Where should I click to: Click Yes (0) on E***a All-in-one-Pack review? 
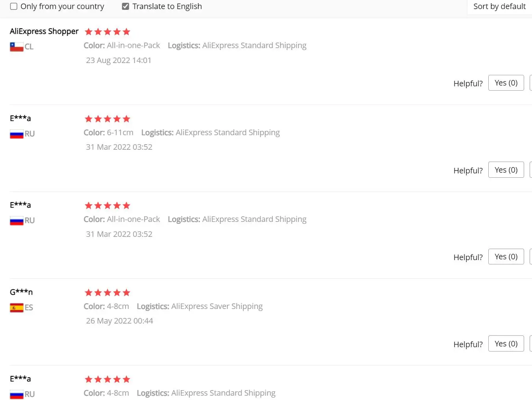coord(506,257)
